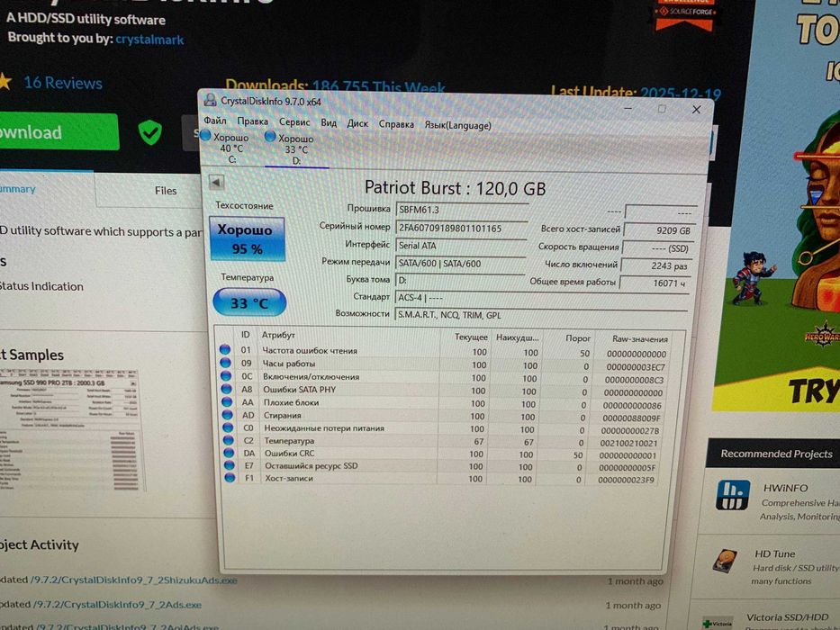Open the HD Tune recommended project

774,553
